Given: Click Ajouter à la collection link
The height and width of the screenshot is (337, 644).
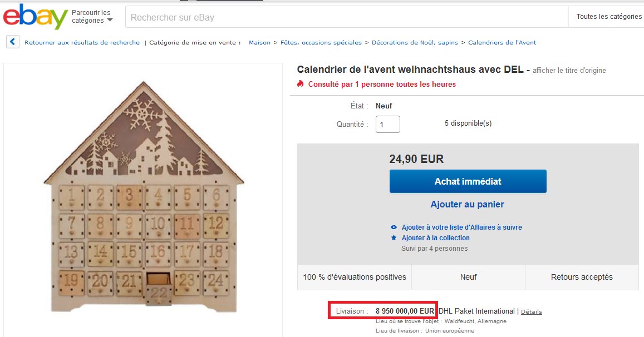Looking at the screenshot, I should point(435,238).
